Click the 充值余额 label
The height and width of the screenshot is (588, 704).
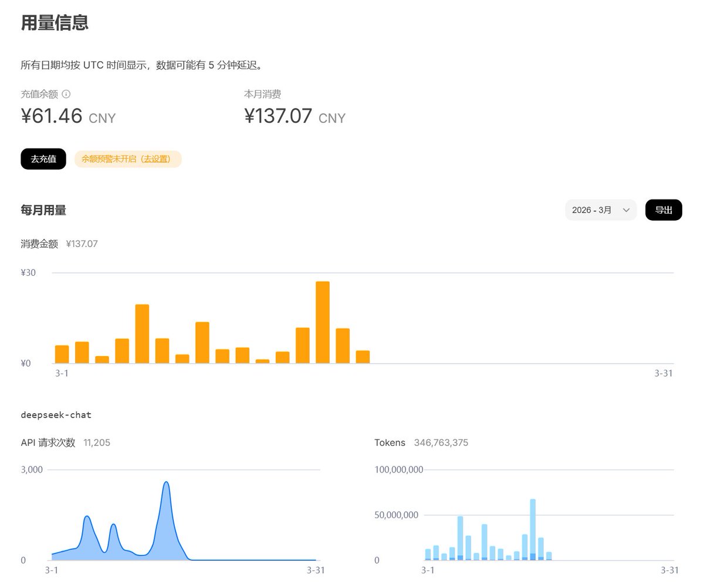(39, 94)
